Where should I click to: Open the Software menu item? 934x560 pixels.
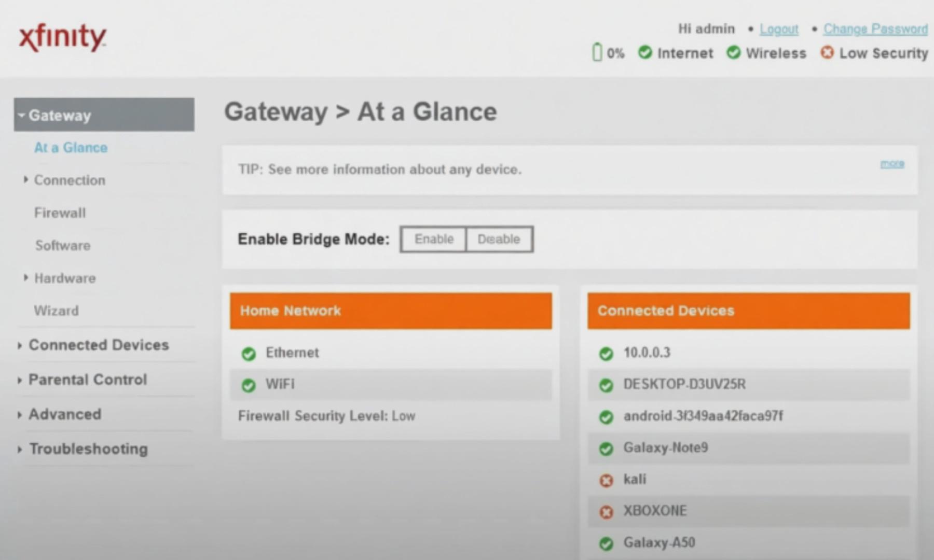[63, 245]
